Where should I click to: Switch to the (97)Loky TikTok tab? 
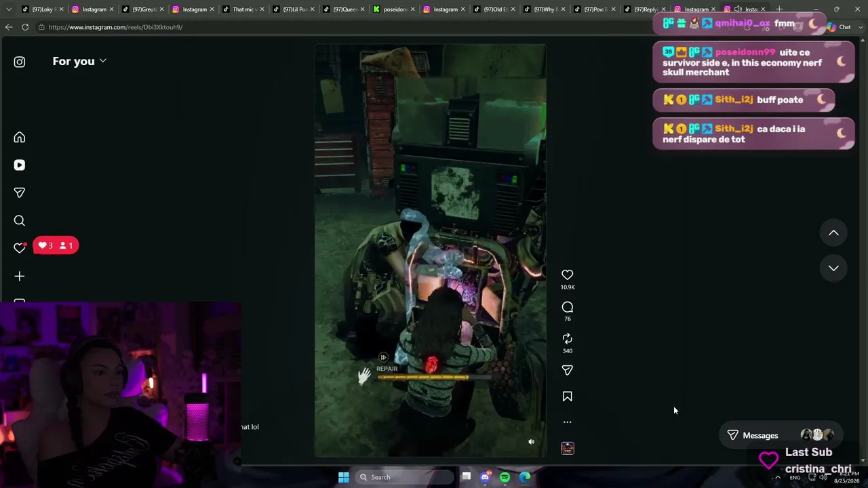pyautogui.click(x=43, y=9)
